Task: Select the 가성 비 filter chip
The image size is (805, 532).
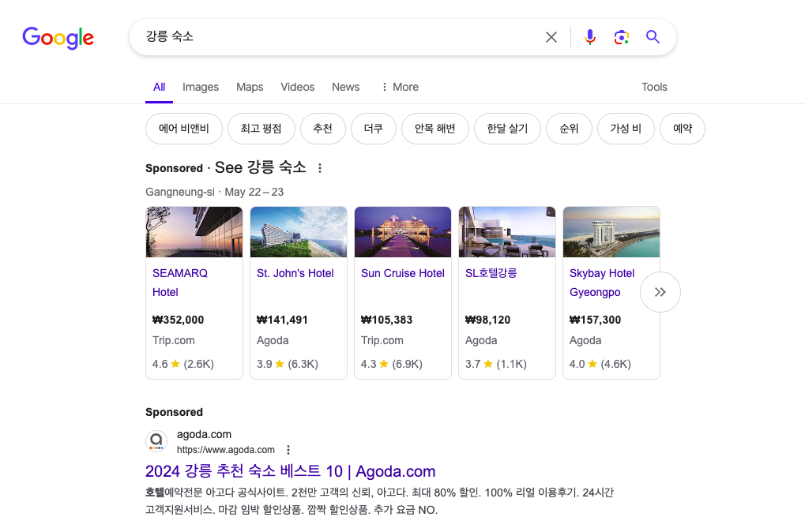Action: [626, 128]
